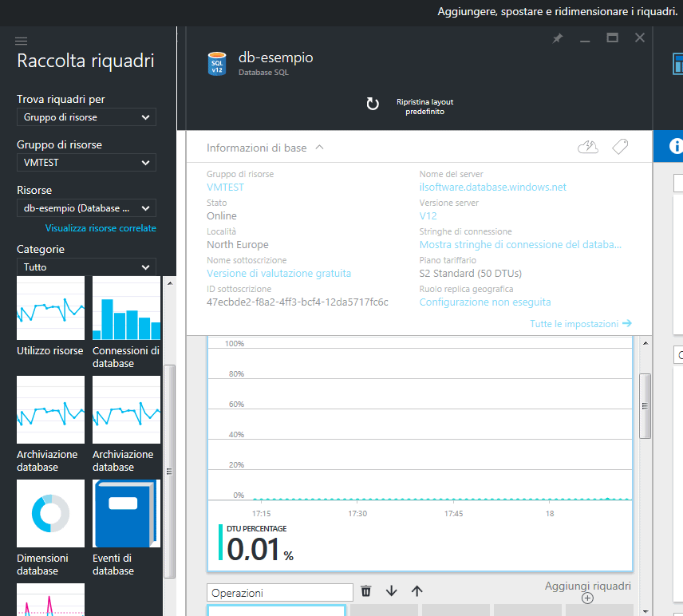Open the VMTEST resource group link
The image size is (683, 616).
[x=225, y=188]
